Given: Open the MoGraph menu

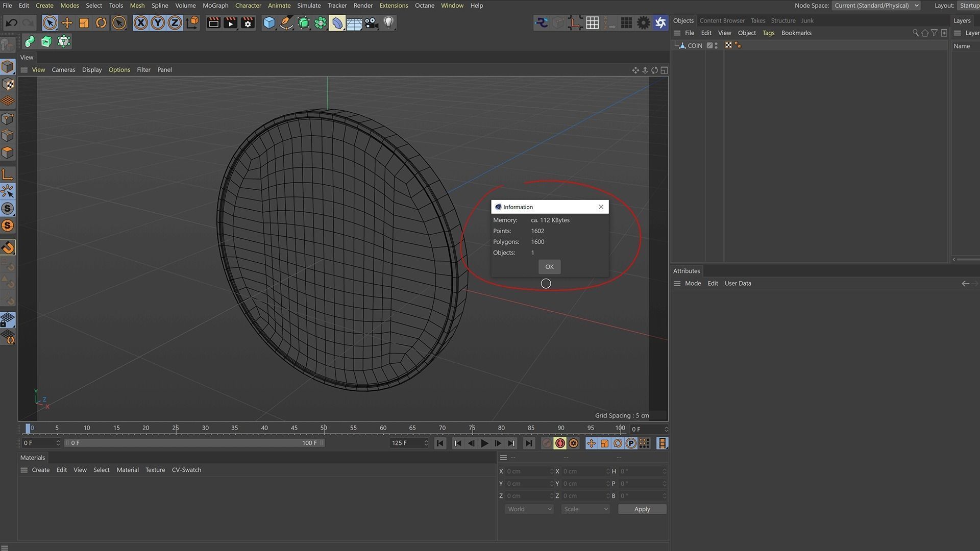Looking at the screenshot, I should tap(215, 6).
